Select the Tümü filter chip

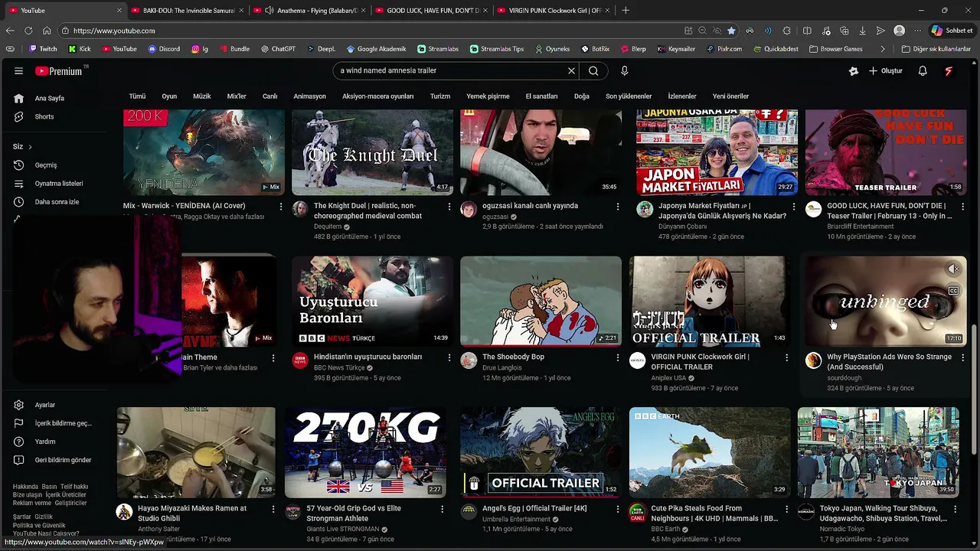[137, 96]
